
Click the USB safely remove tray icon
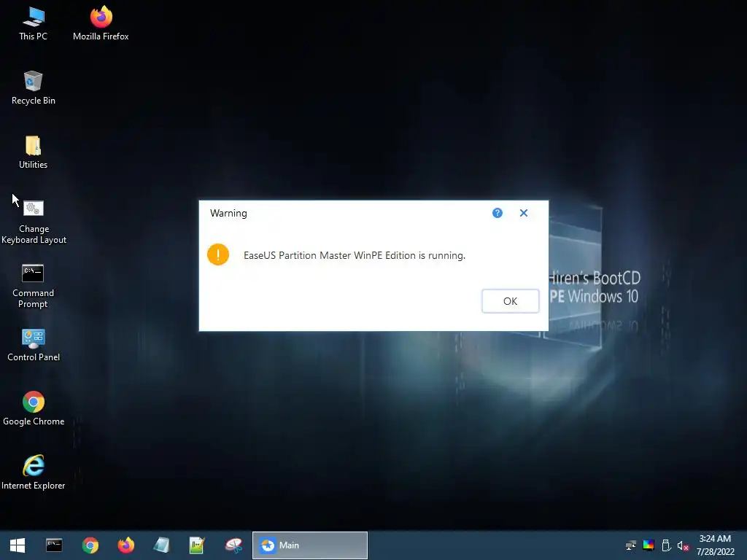pos(666,545)
